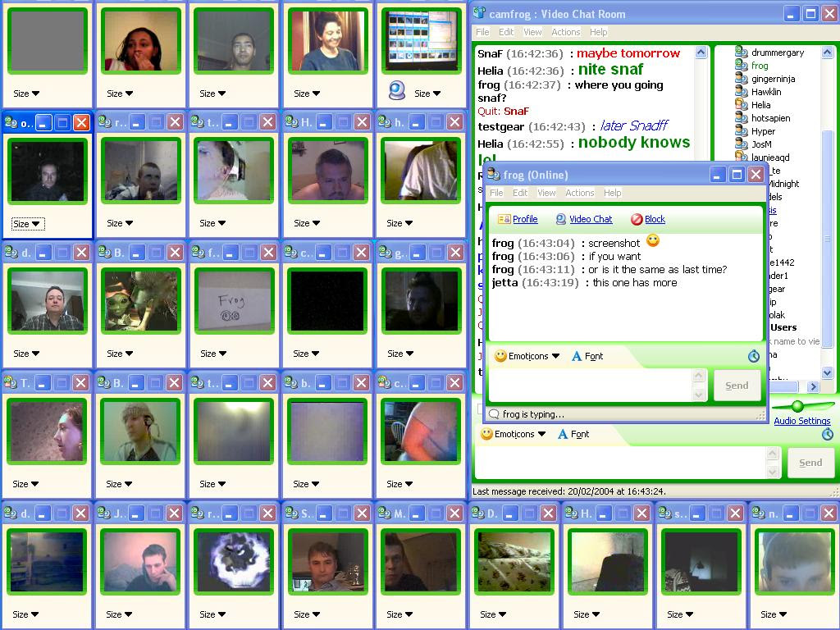
Task: Click the user list scrollbar down arrow
Action: (x=827, y=372)
